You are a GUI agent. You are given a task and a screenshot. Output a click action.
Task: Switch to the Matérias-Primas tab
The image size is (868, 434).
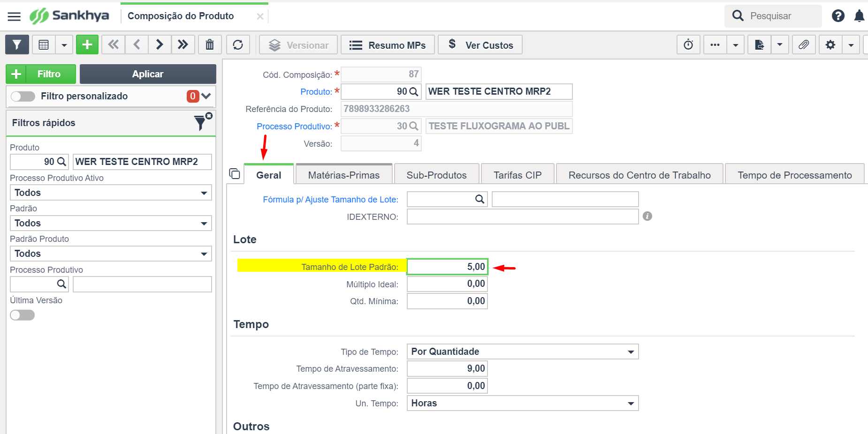[343, 175]
